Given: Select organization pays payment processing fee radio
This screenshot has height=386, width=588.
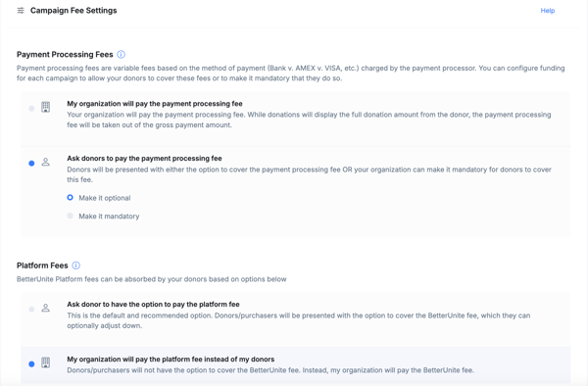Looking at the screenshot, I should [x=31, y=109].
